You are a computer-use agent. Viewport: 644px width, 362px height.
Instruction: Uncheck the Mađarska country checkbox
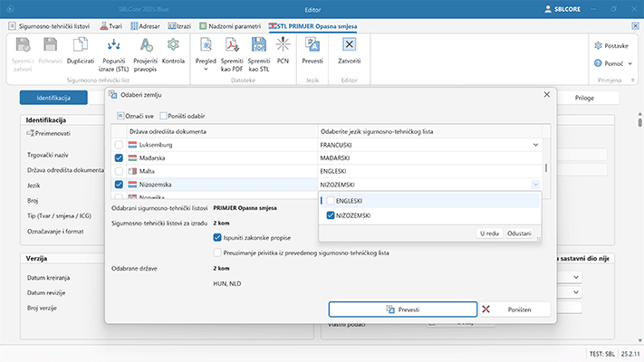119,157
